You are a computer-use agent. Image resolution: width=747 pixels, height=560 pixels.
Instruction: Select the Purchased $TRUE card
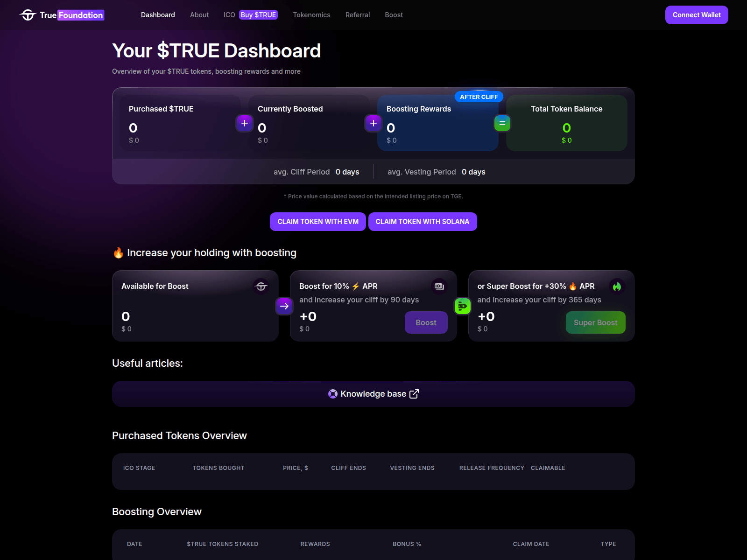(x=180, y=123)
